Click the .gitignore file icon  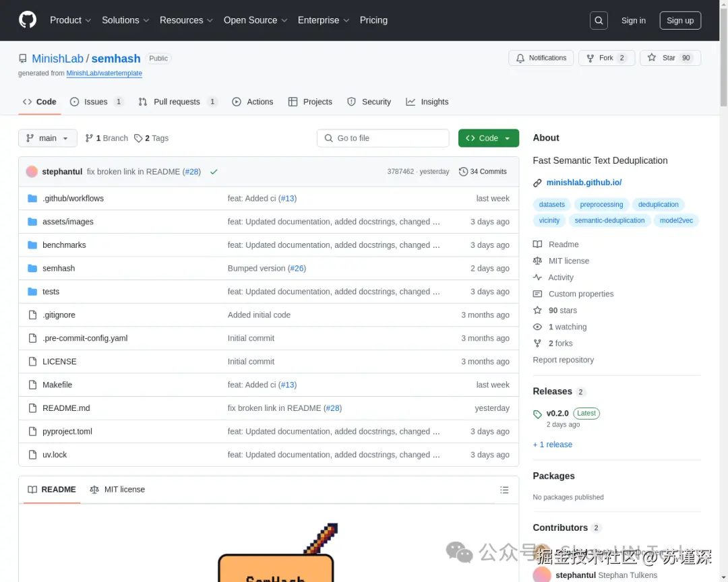pyautogui.click(x=32, y=315)
